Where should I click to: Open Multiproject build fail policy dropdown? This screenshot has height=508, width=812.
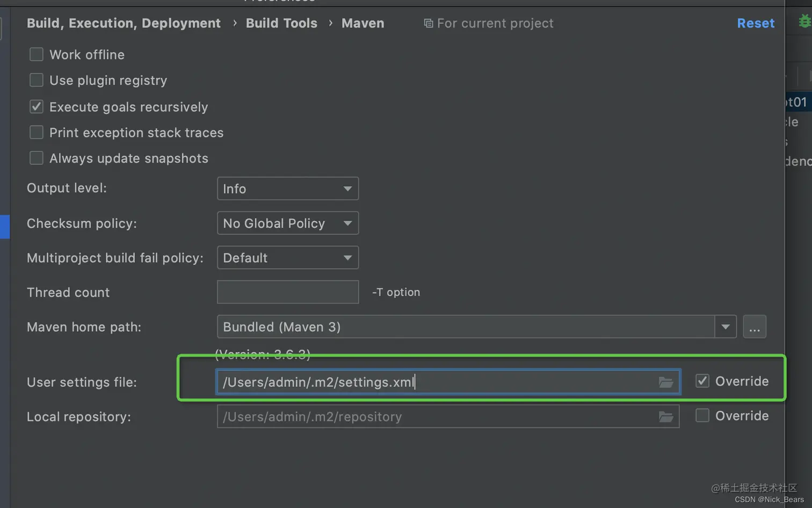(x=288, y=258)
